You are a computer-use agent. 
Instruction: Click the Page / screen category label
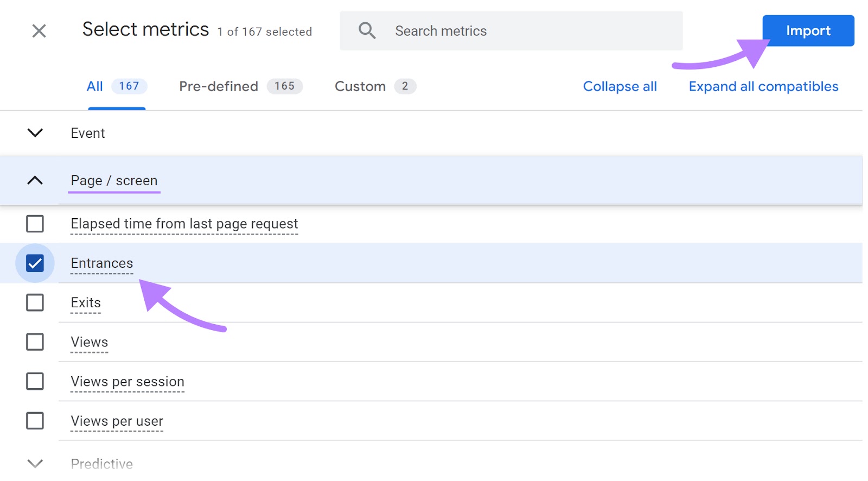[x=114, y=180]
